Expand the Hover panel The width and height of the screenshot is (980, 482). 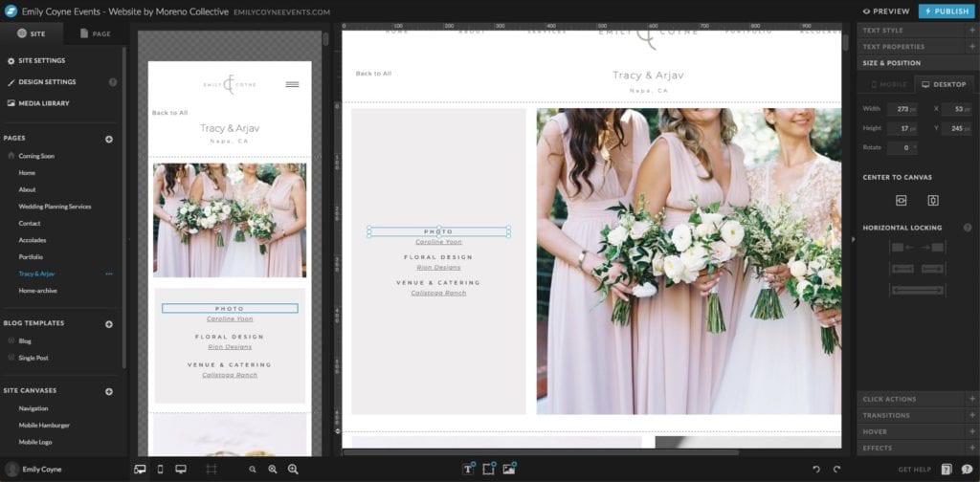916,431
